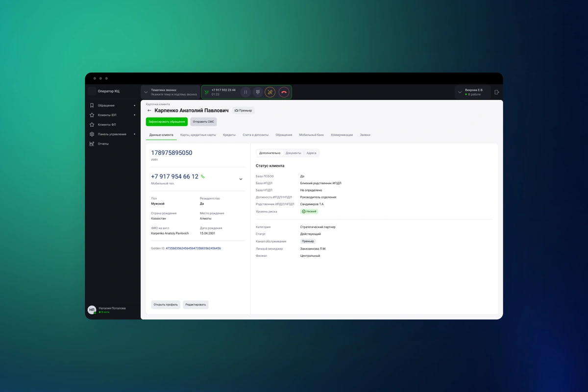Click the Наталия Потапова user avatar
Viewport: 588px width, 392px height.
click(92, 310)
